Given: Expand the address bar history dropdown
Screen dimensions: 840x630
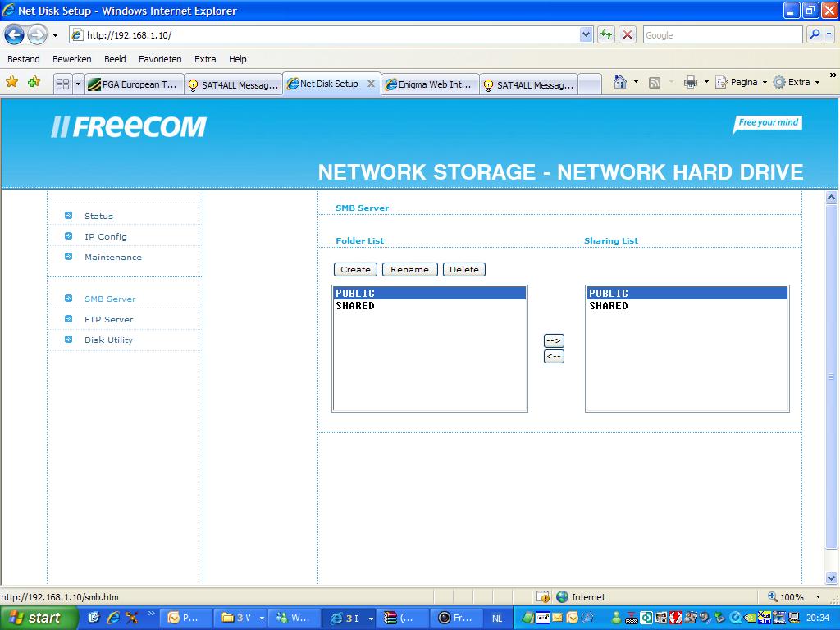Looking at the screenshot, I should (586, 35).
